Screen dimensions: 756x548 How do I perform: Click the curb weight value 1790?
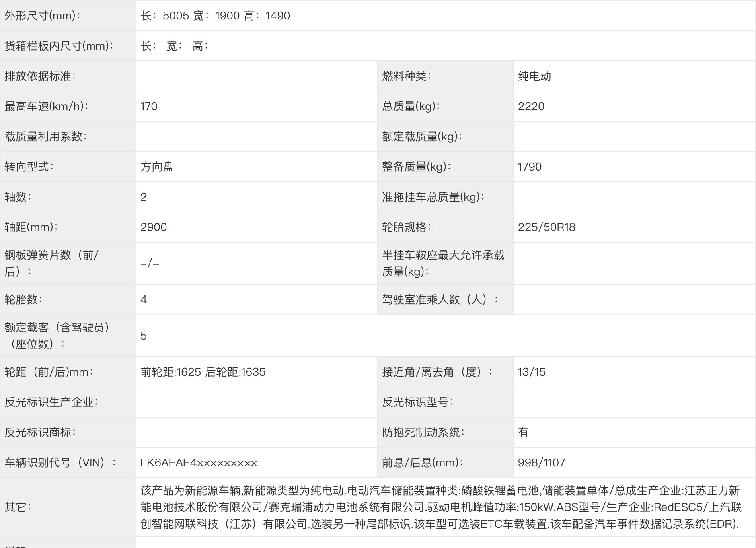[x=530, y=167]
